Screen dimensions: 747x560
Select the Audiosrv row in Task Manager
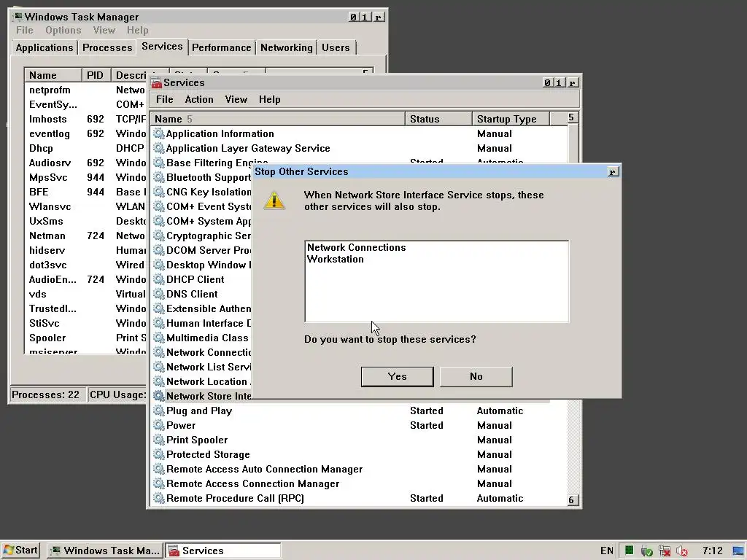[x=86, y=163]
